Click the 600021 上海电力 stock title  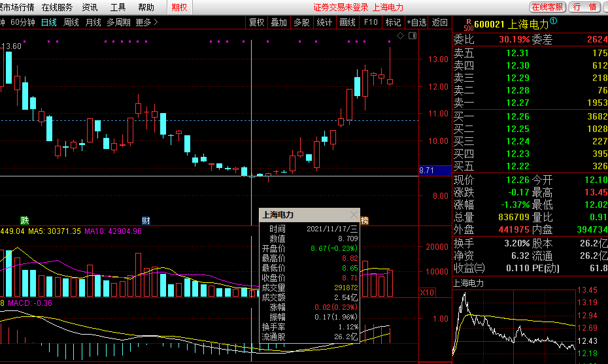(x=511, y=25)
